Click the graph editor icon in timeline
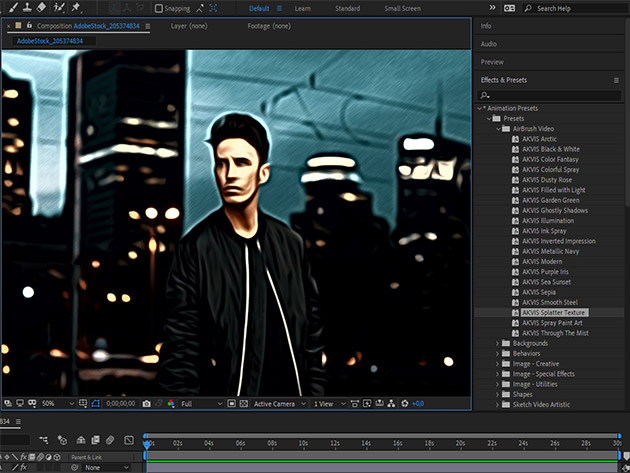 128,440
